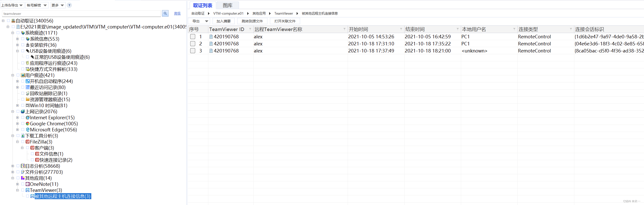The image size is (644, 205).
Task: Select the 文件信息(1) tree item
Action: click(x=51, y=154)
